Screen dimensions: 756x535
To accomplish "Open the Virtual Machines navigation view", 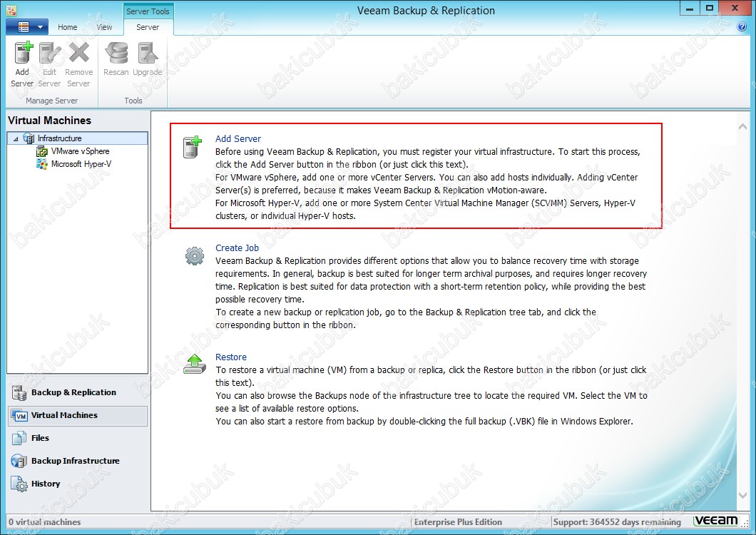I will pyautogui.click(x=78, y=415).
